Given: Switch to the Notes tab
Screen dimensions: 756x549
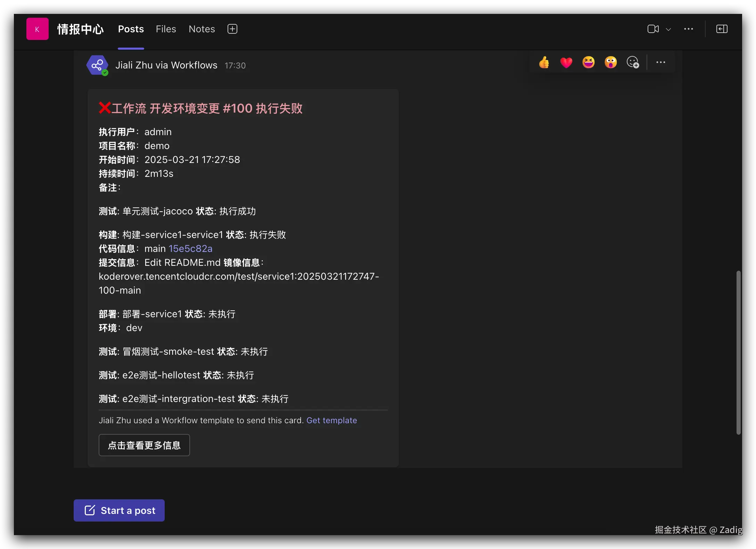Looking at the screenshot, I should [x=202, y=29].
